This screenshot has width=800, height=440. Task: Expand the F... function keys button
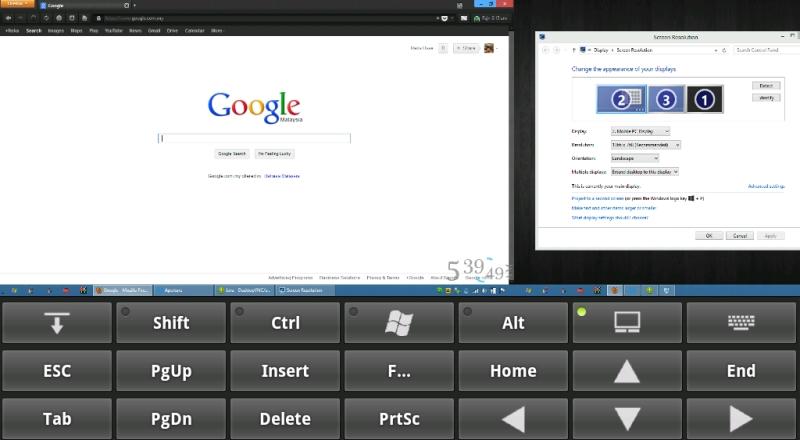pos(399,371)
